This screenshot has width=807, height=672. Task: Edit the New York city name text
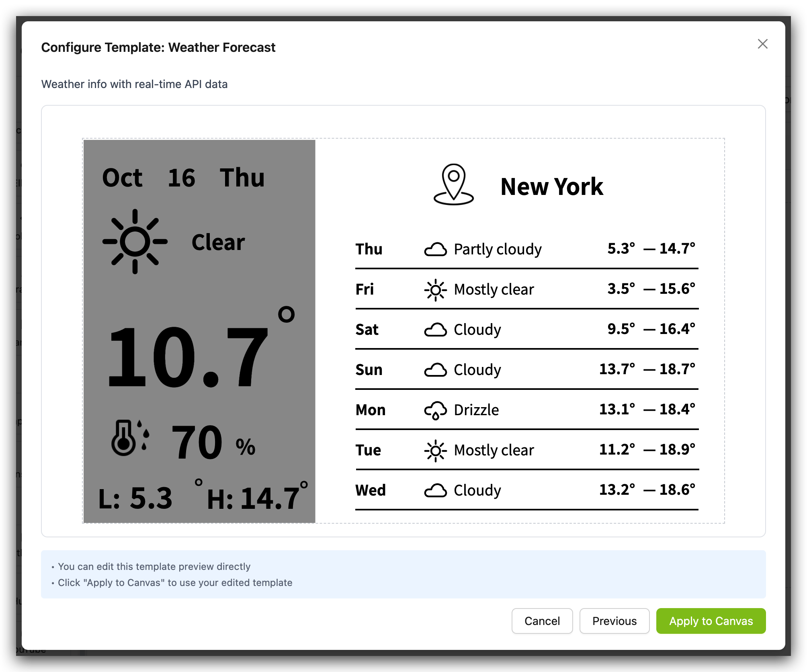[x=551, y=187]
